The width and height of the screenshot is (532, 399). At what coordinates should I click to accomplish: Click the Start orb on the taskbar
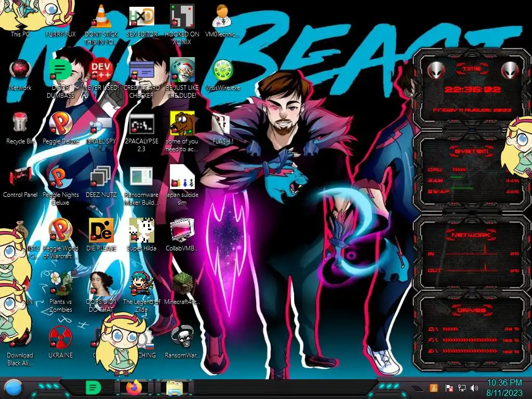(x=13, y=388)
